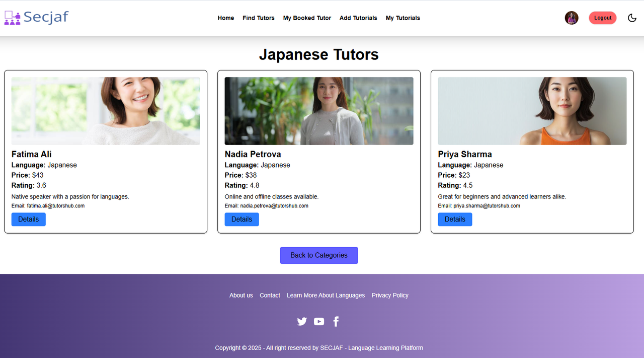The image size is (644, 358).
Task: Open the user profile avatar
Action: coord(572,18)
